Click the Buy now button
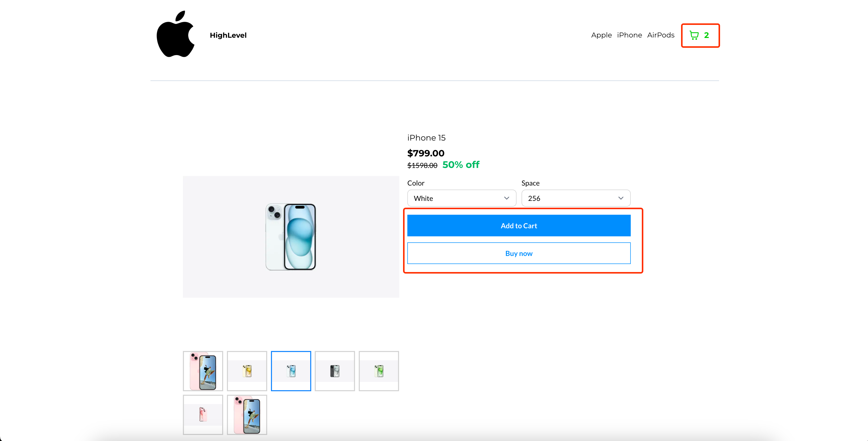 point(519,253)
